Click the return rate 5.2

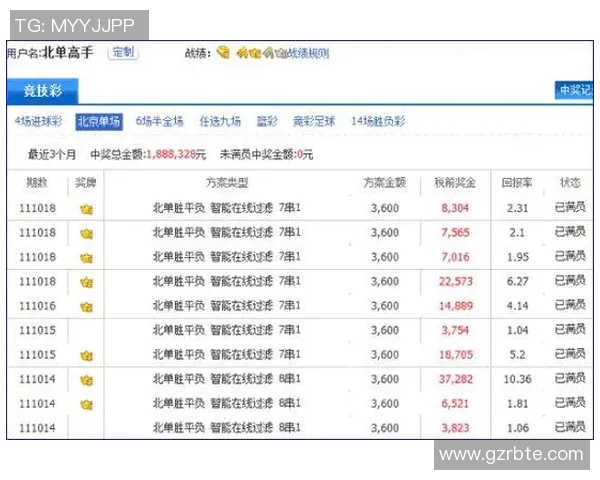click(x=517, y=355)
